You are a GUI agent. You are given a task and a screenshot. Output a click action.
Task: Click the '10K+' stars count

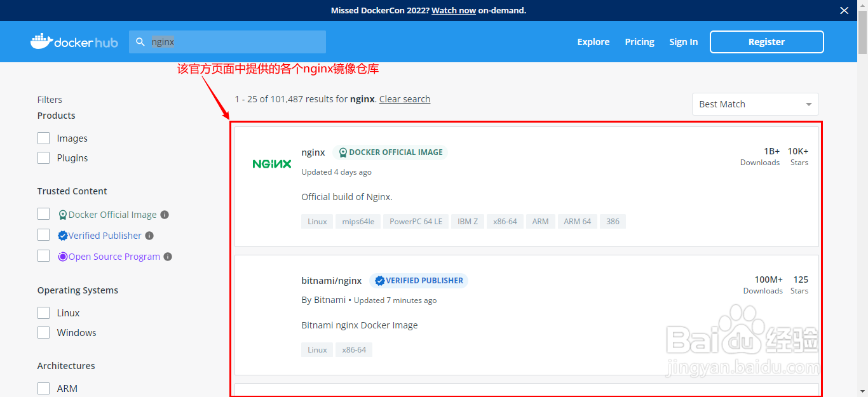[x=798, y=151]
